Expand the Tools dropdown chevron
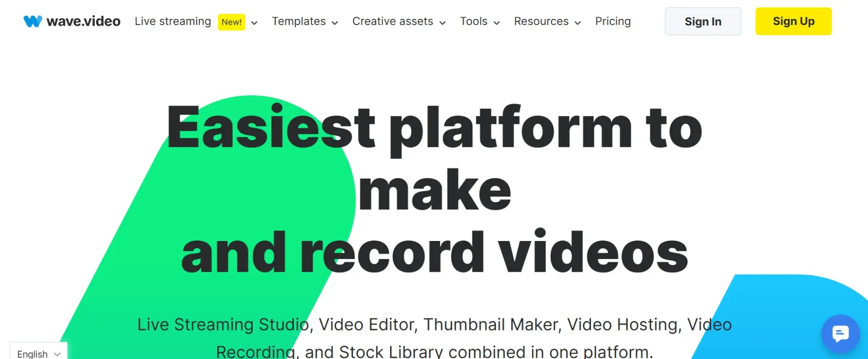The height and width of the screenshot is (359, 868). (x=497, y=23)
